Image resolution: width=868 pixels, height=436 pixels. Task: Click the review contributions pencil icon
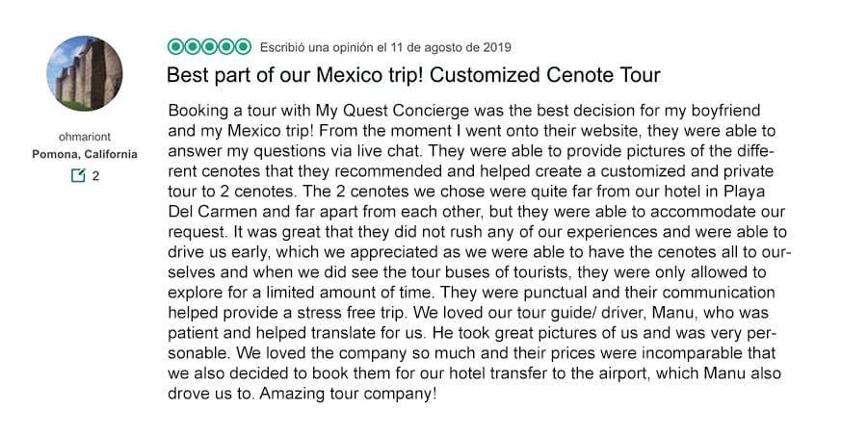tap(78, 176)
